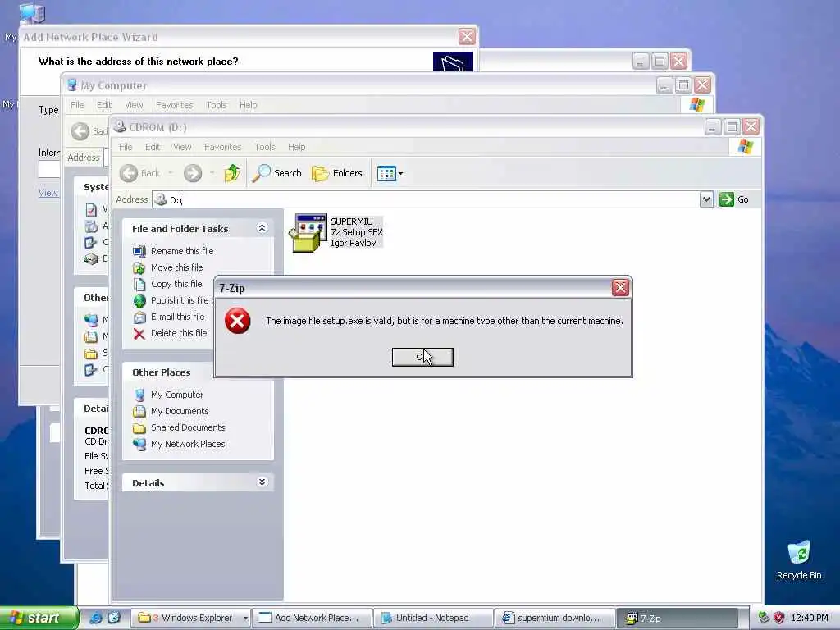
Task: Open Recycle Bin on desktop
Action: (799, 559)
